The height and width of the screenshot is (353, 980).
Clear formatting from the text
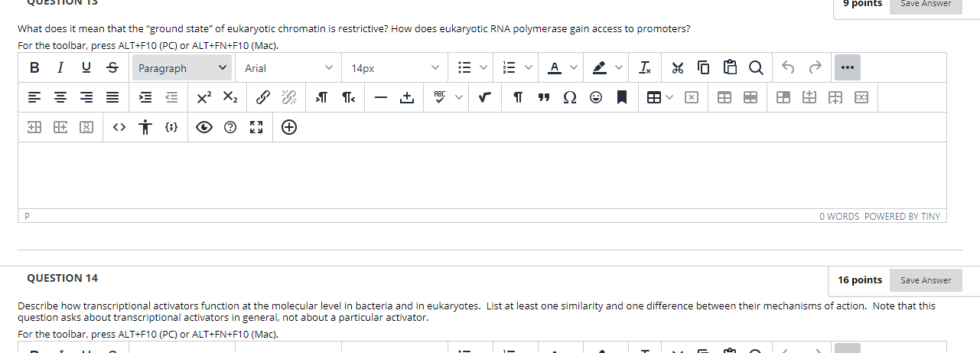coord(646,68)
